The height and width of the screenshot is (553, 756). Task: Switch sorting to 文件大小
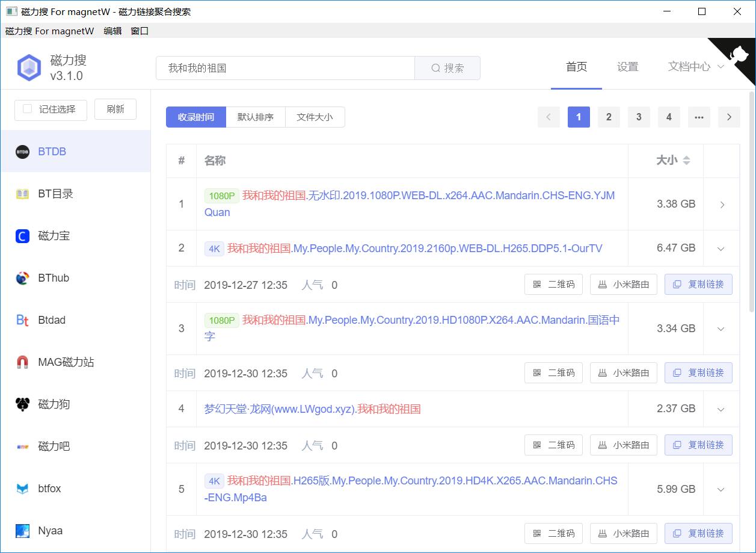pyautogui.click(x=315, y=117)
